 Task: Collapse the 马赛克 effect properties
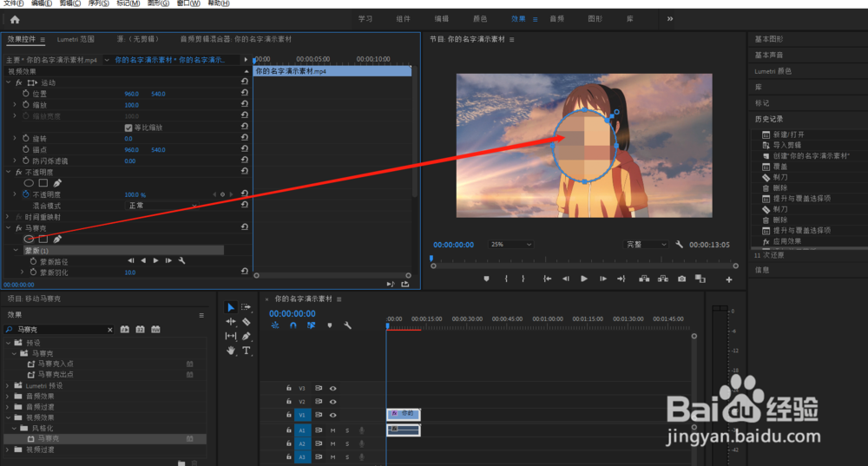(x=9, y=227)
